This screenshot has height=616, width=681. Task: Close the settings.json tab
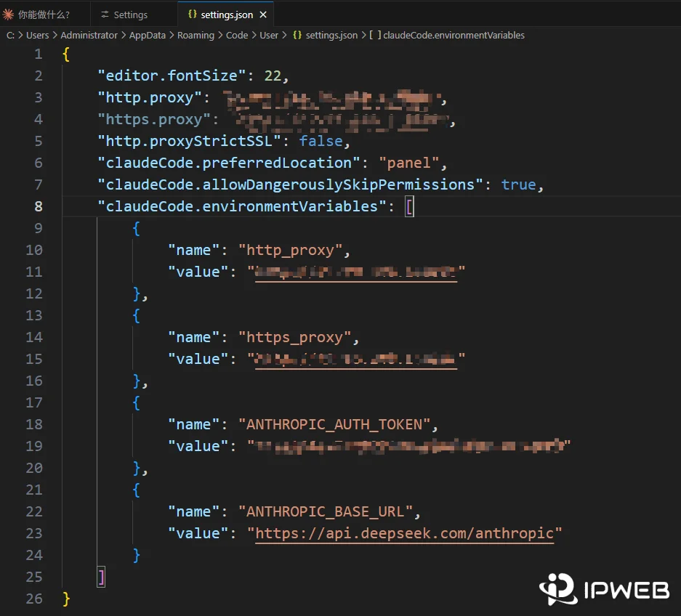click(263, 15)
